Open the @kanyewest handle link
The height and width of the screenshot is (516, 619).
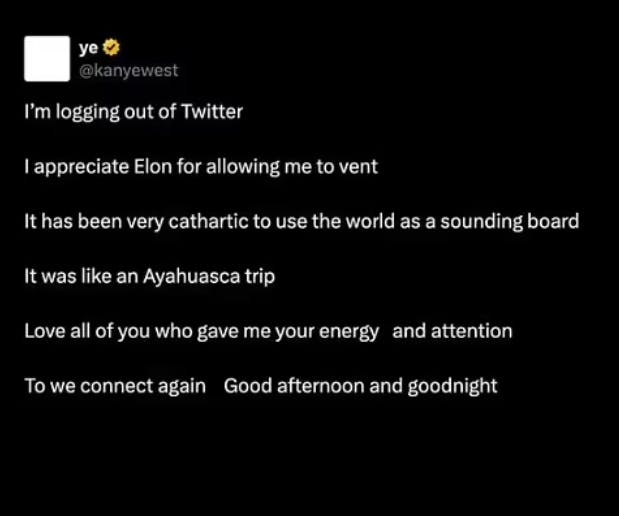click(x=128, y=70)
